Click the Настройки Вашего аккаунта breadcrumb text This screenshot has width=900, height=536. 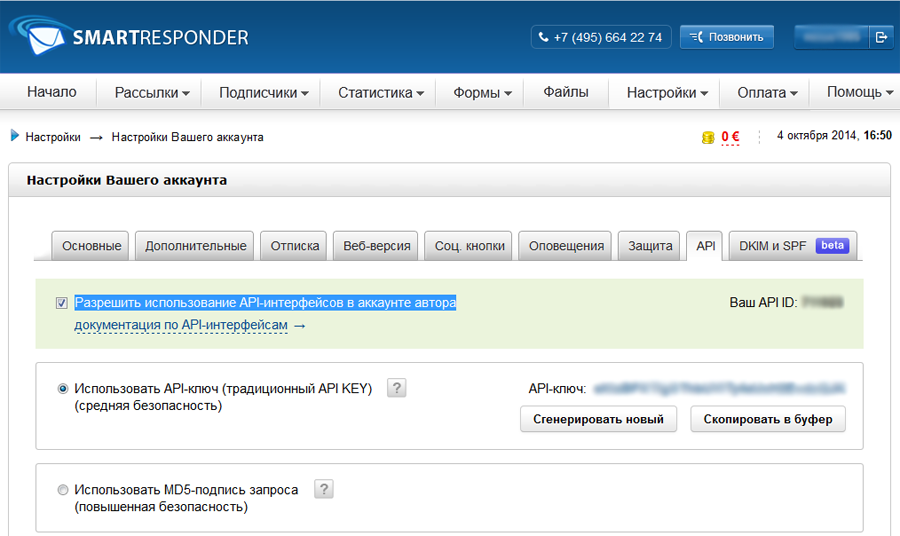coord(187,137)
